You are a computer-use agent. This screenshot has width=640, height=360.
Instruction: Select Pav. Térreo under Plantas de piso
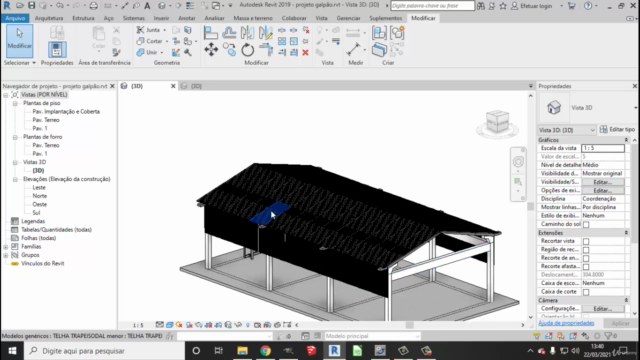click(x=46, y=120)
